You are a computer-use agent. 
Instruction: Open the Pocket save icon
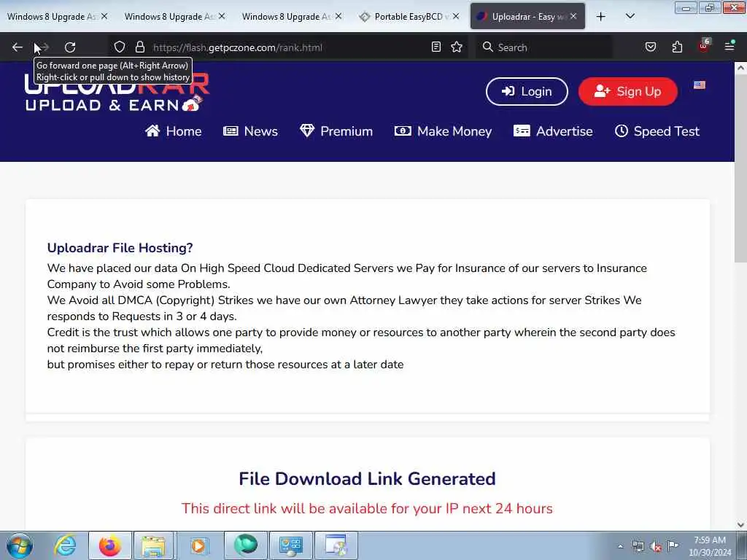tap(650, 47)
